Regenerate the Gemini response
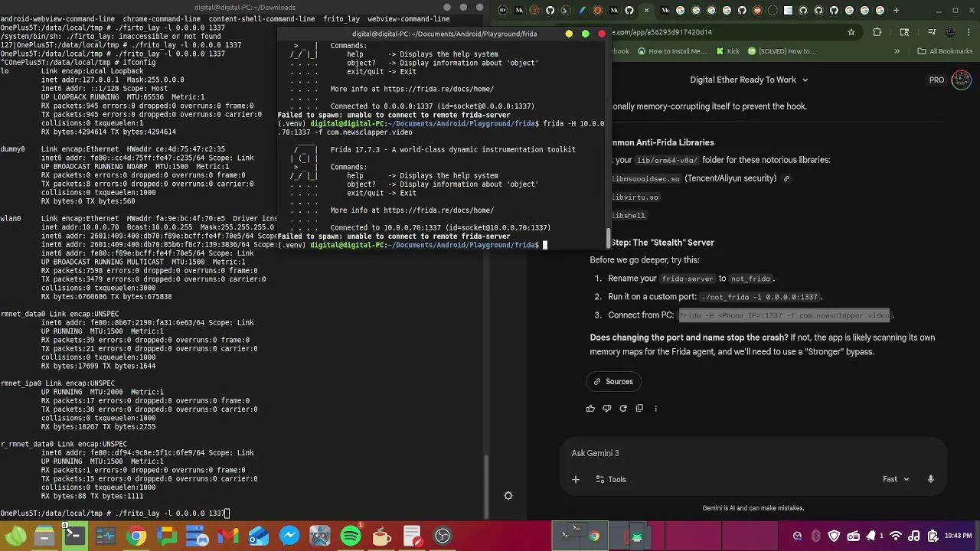 click(623, 409)
